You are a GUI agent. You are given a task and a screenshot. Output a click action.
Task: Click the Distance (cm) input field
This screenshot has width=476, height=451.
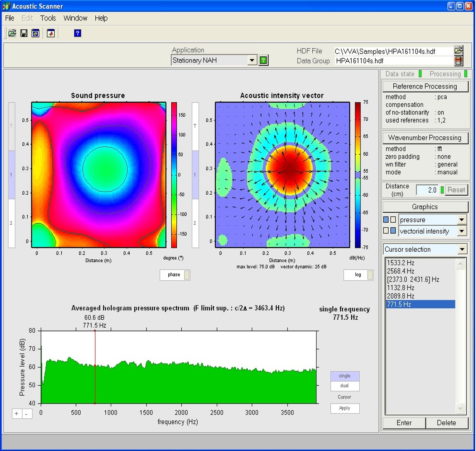427,190
